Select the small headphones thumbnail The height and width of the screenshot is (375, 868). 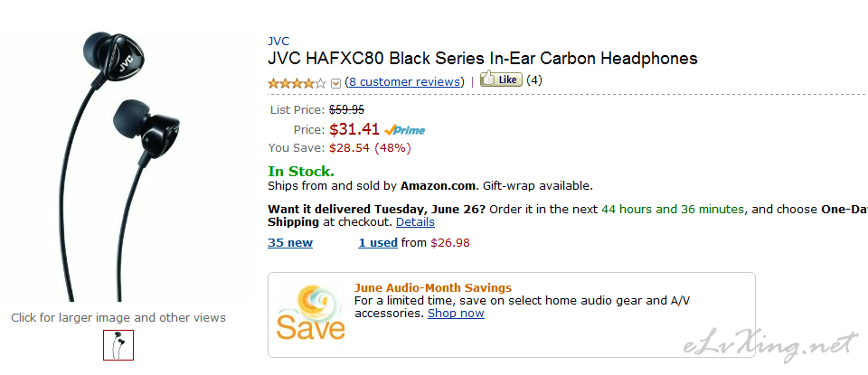[x=118, y=345]
